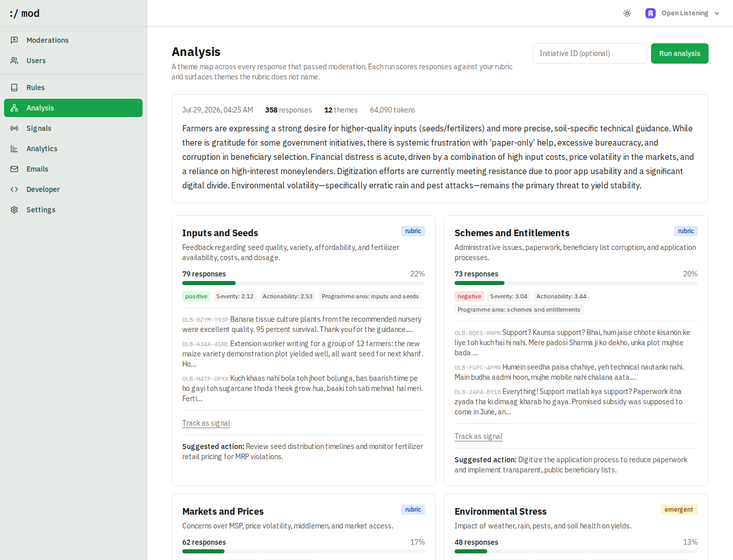
Task: Click Track as signal under Schemes and Entitlements
Action: 478,436
